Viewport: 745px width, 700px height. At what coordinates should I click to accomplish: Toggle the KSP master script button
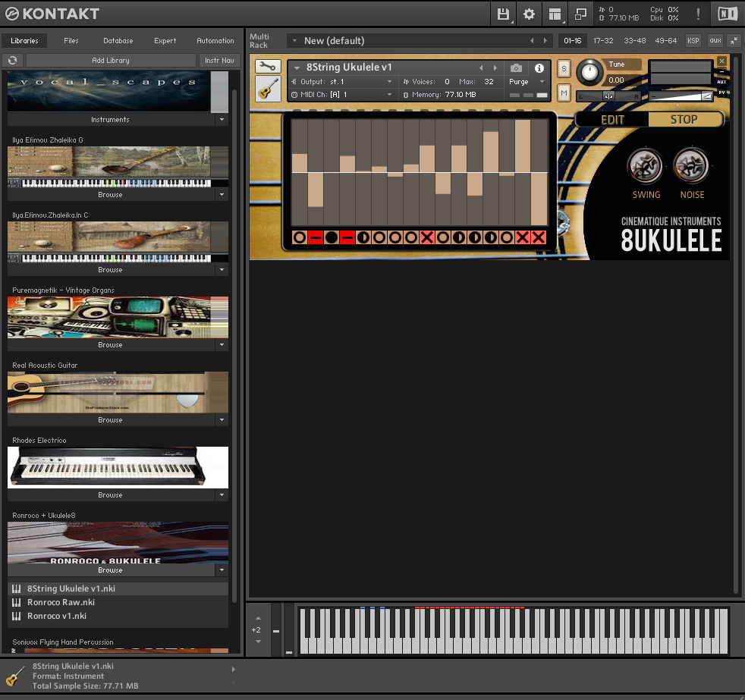(693, 41)
